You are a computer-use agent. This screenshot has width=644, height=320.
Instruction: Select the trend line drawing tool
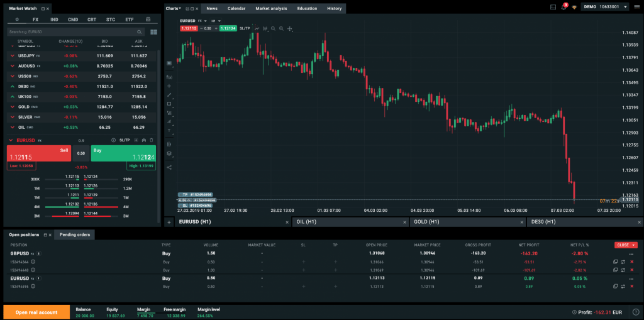click(x=169, y=95)
